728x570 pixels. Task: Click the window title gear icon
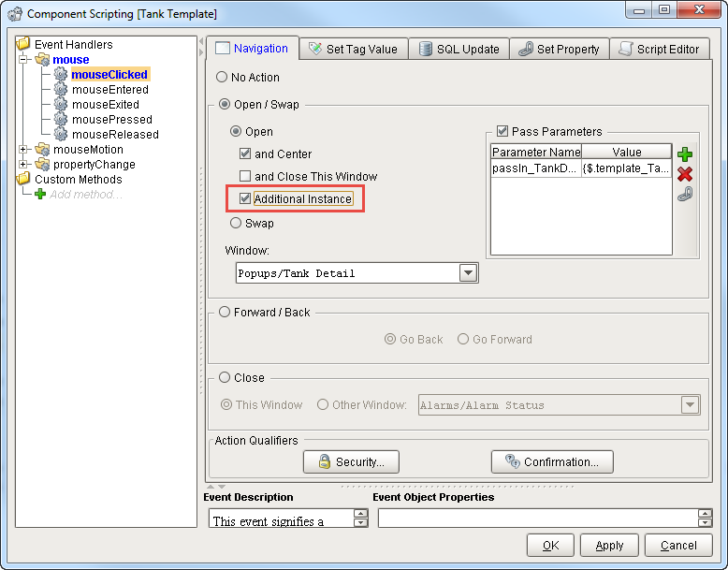click(14, 13)
